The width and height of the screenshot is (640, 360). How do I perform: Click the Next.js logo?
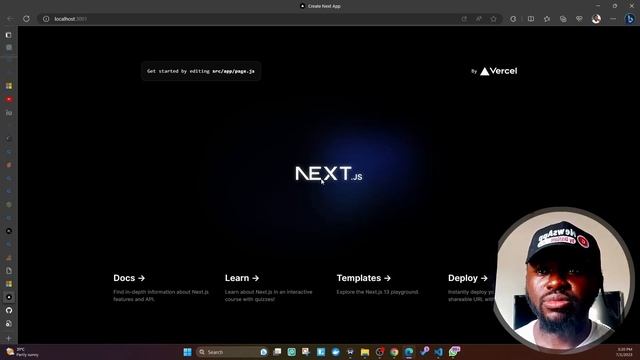click(329, 173)
